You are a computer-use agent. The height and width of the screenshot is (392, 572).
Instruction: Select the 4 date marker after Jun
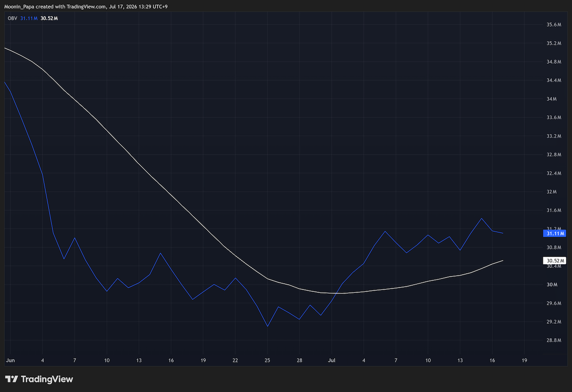pos(43,361)
